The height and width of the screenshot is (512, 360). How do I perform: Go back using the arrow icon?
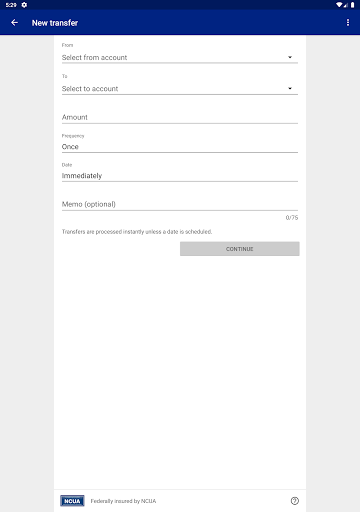[x=14, y=23]
